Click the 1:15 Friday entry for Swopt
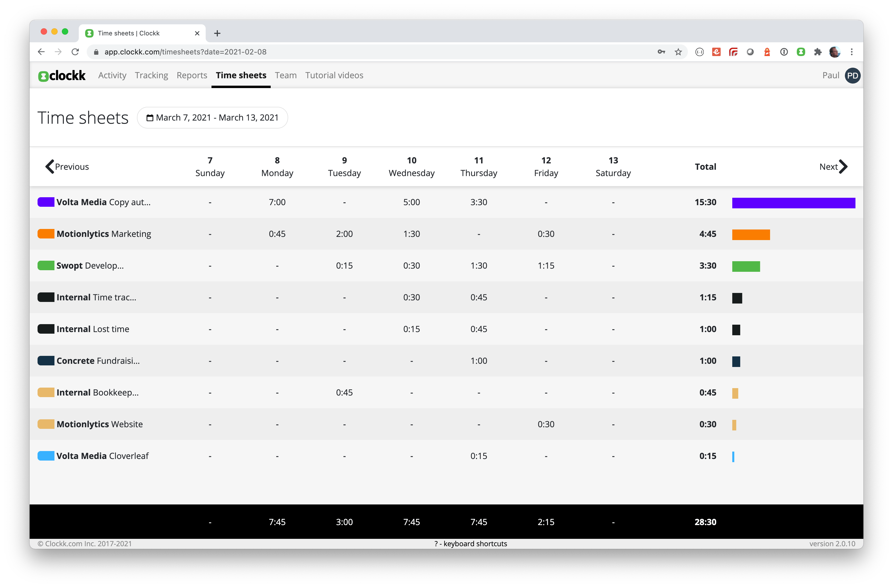Viewport: 893px width, 588px height. [x=546, y=266]
